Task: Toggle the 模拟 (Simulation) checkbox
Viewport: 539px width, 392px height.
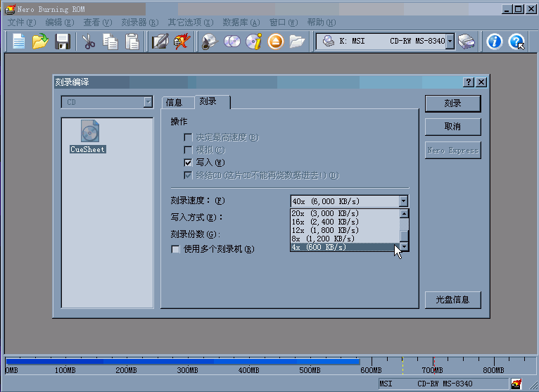Action: pyautogui.click(x=188, y=150)
